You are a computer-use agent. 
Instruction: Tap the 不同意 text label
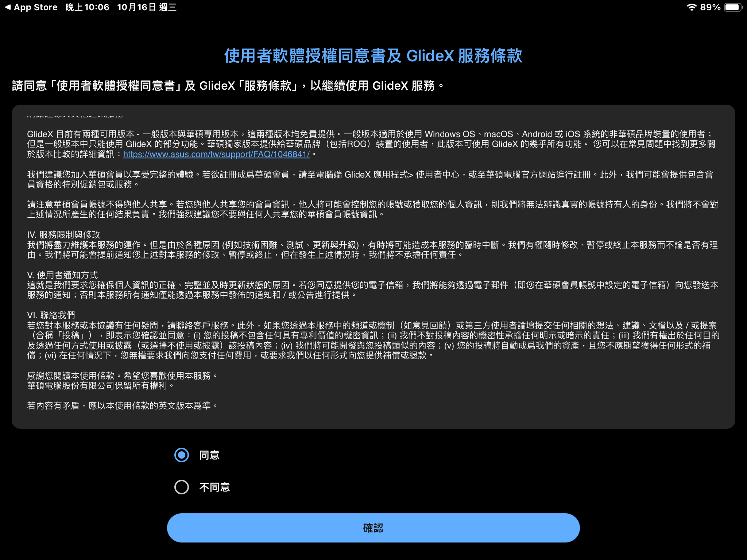(x=214, y=487)
